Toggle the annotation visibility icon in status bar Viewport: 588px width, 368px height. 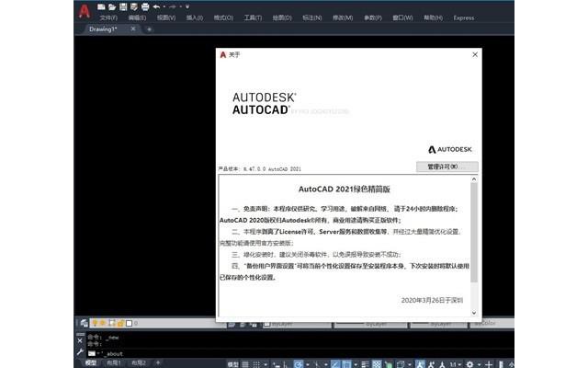tap(421, 364)
